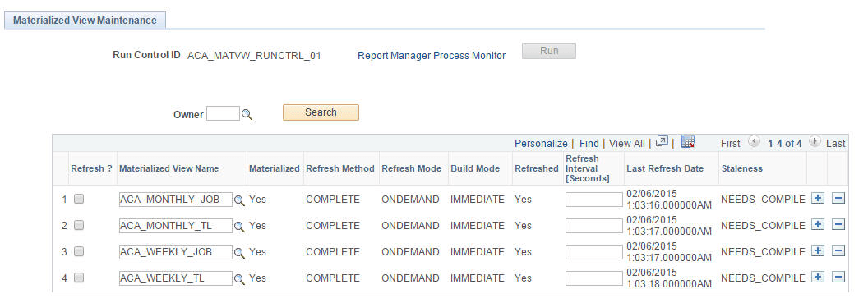Screen dimensions: 868x303
Task: Click 1-4 of 4 row count
Action: (784, 143)
